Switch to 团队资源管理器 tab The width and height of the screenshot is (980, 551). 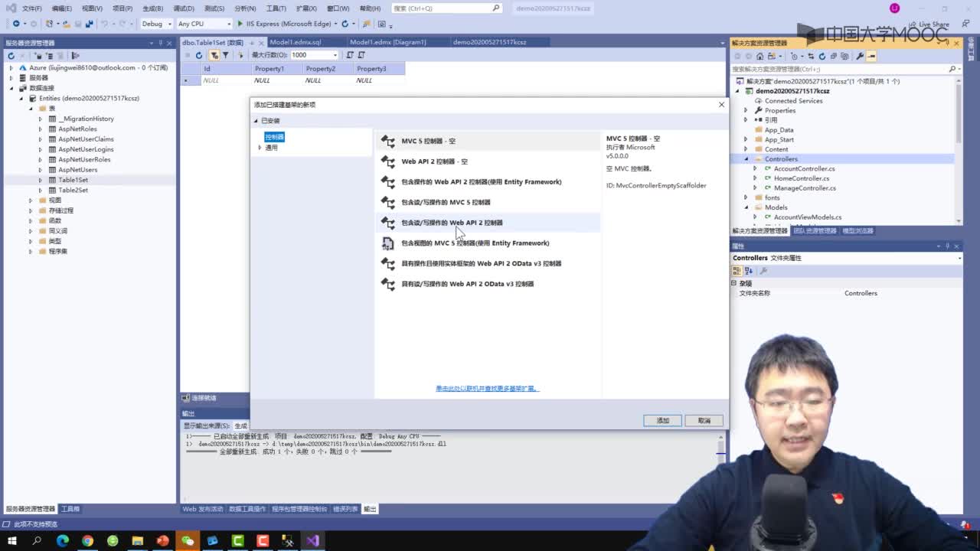tap(815, 230)
